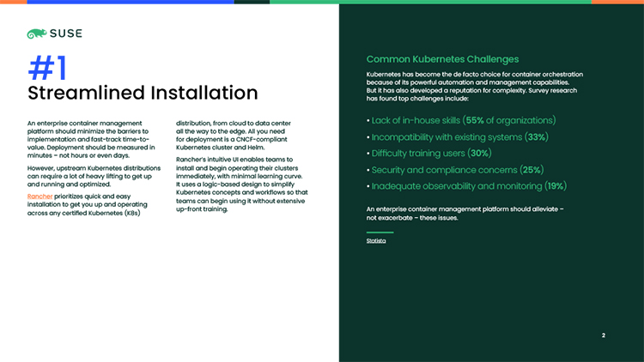This screenshot has height=362, width=644.
Task: Open the orange Rancher hyperlink
Action: (41, 196)
